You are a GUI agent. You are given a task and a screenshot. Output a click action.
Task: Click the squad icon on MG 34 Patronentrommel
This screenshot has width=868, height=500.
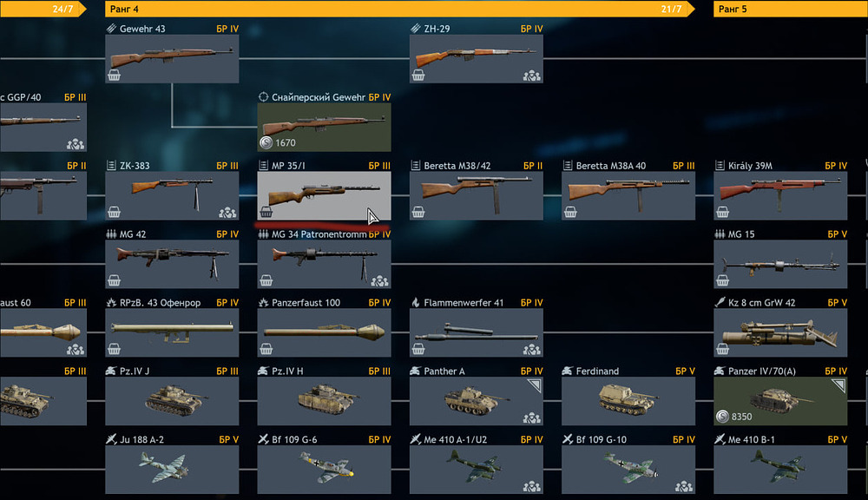(x=380, y=280)
